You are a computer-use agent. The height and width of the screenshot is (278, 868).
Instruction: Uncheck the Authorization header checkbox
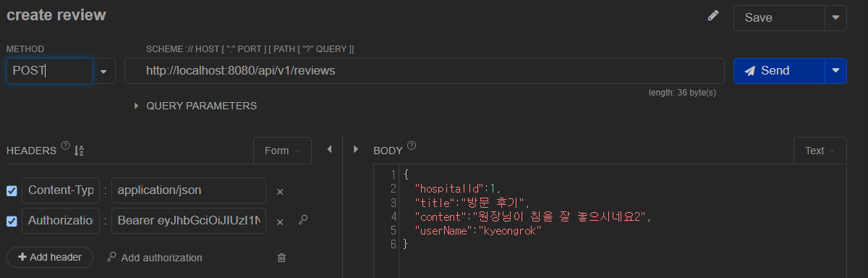12,222
